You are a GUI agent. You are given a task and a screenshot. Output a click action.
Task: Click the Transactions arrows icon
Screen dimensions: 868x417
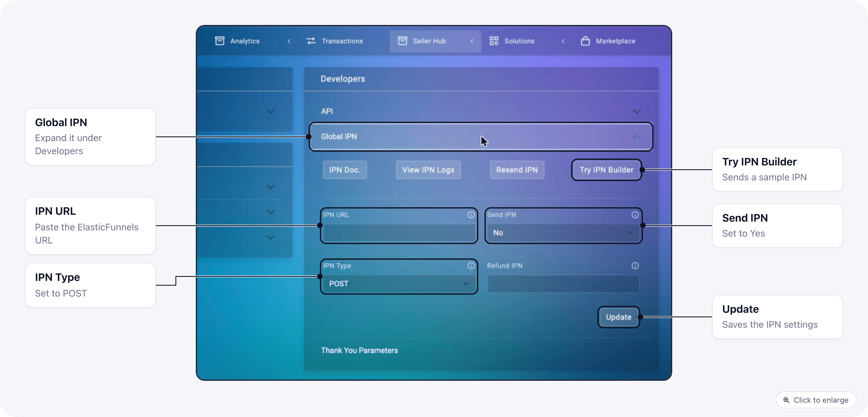(x=311, y=41)
